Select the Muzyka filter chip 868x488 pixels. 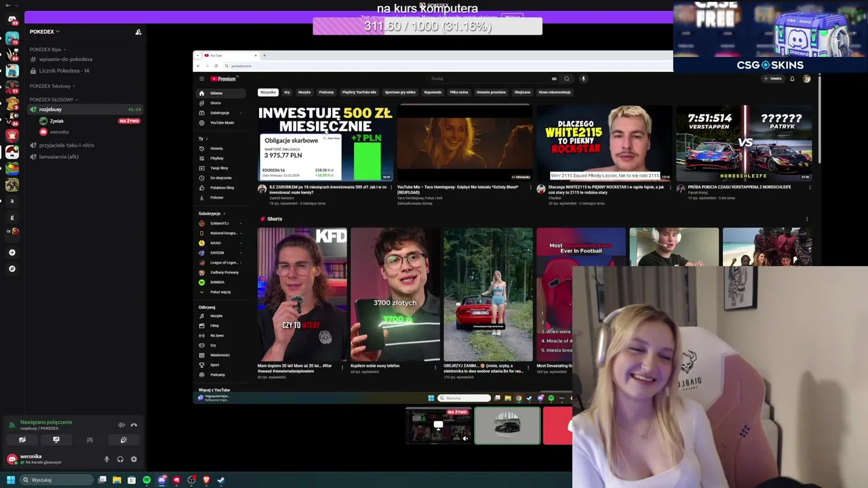pos(304,92)
